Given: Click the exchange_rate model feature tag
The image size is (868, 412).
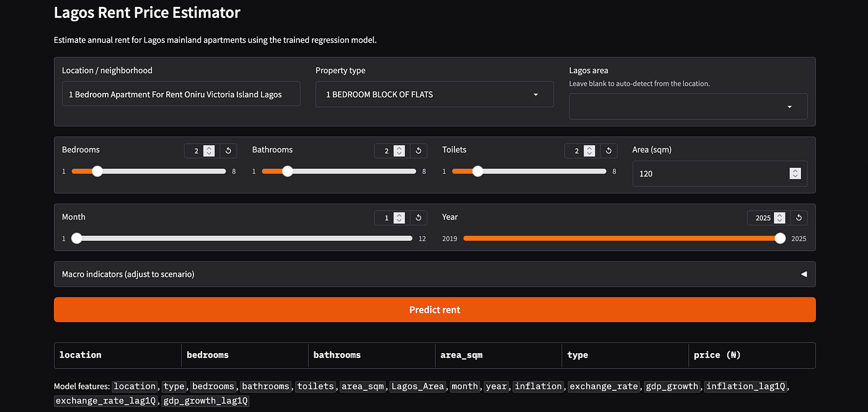Looking at the screenshot, I should click(x=603, y=386).
